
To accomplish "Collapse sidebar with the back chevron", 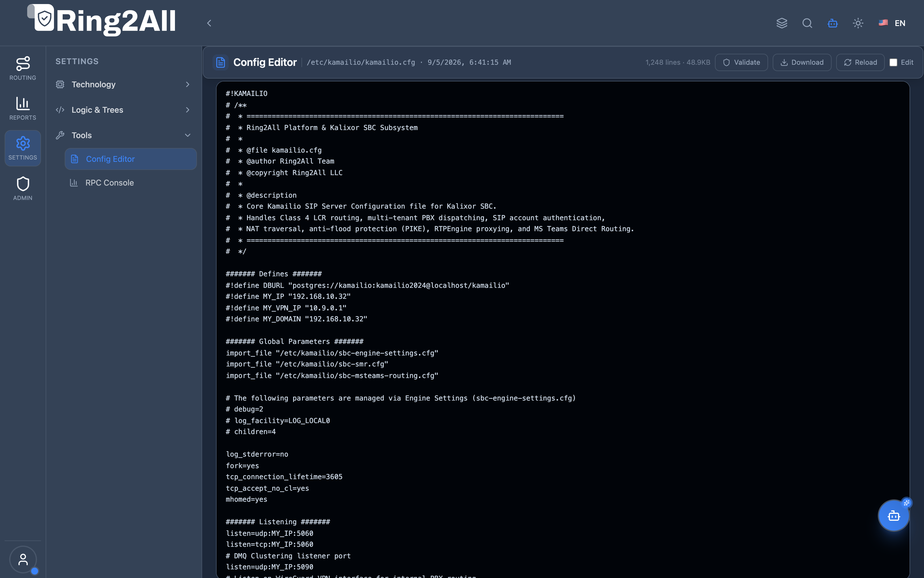I will pyautogui.click(x=209, y=23).
